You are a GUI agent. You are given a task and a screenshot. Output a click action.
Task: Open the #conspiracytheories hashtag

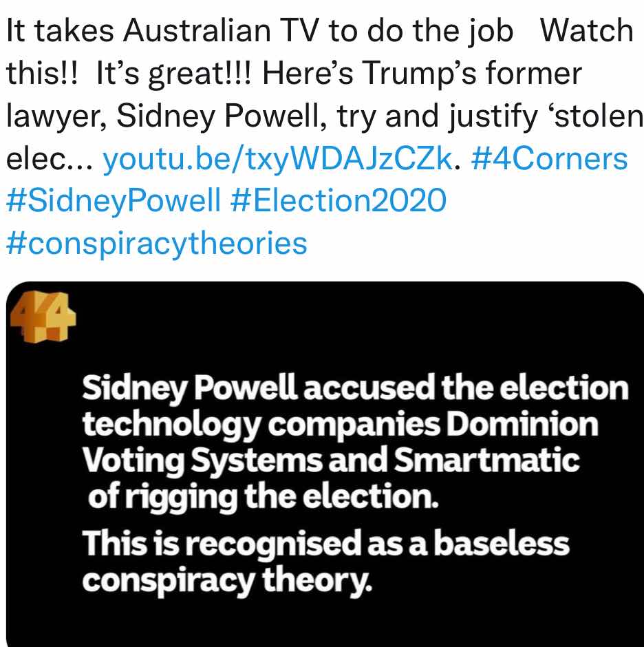coord(157,244)
